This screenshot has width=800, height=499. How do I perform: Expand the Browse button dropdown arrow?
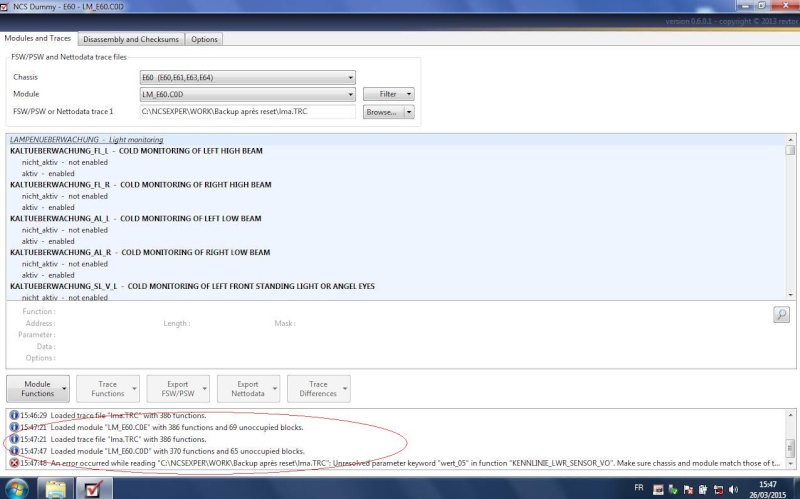409,112
